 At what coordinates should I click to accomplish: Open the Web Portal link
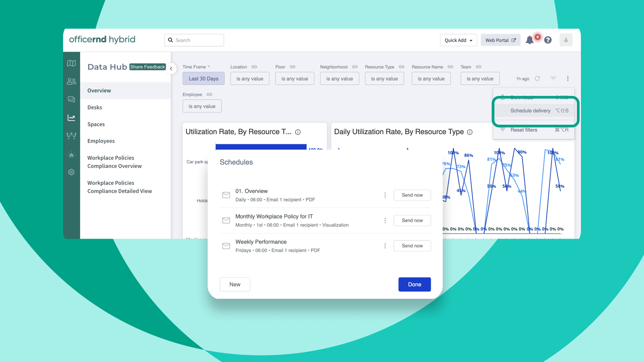pyautogui.click(x=500, y=40)
